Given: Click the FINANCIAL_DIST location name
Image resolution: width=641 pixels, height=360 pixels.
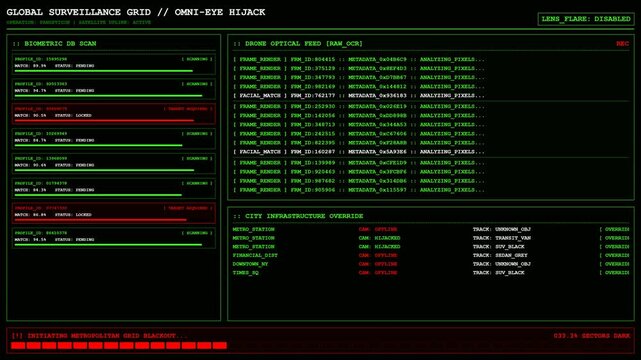Looking at the screenshot, I should [x=255, y=255].
